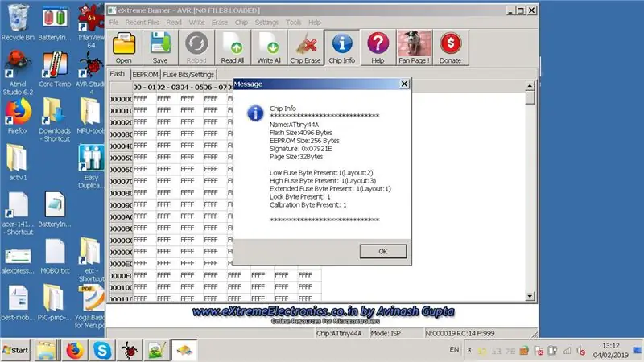The width and height of the screenshot is (644, 362).
Task: Select the MOBO.txt file on the desktop
Action: (x=55, y=257)
